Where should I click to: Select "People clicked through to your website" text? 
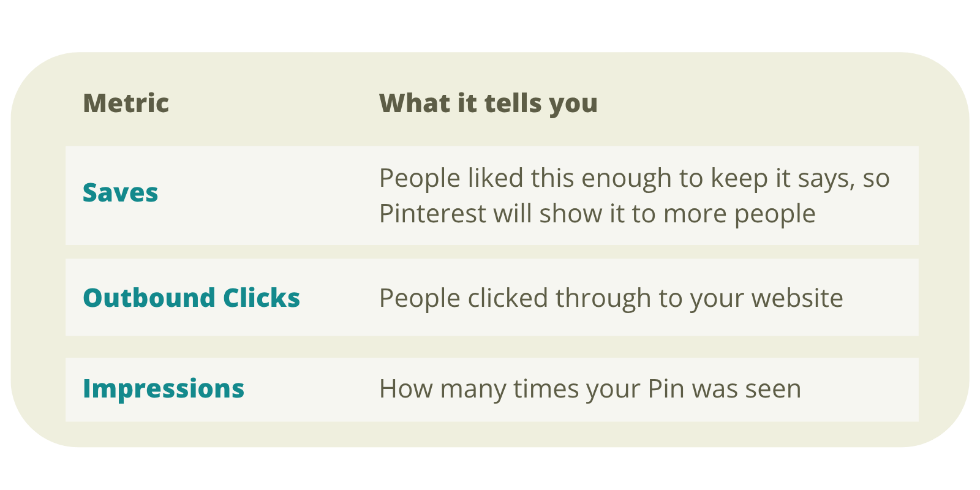coord(611,298)
